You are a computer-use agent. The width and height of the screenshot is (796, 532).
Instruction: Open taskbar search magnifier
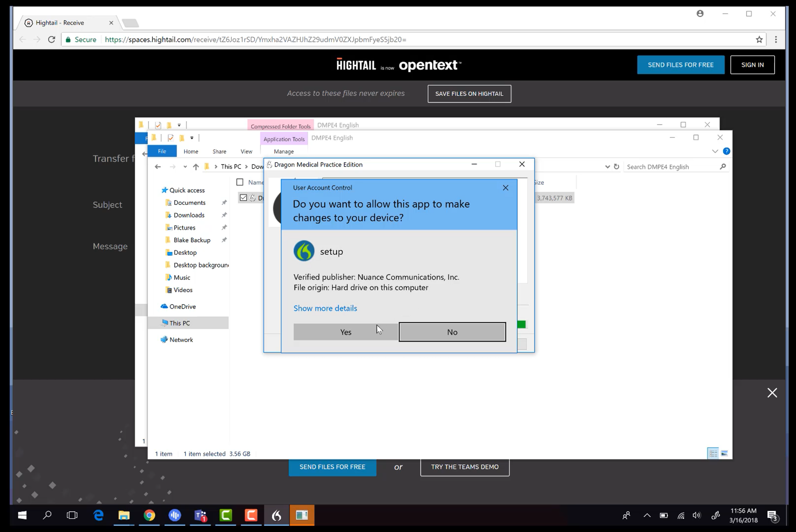47,515
